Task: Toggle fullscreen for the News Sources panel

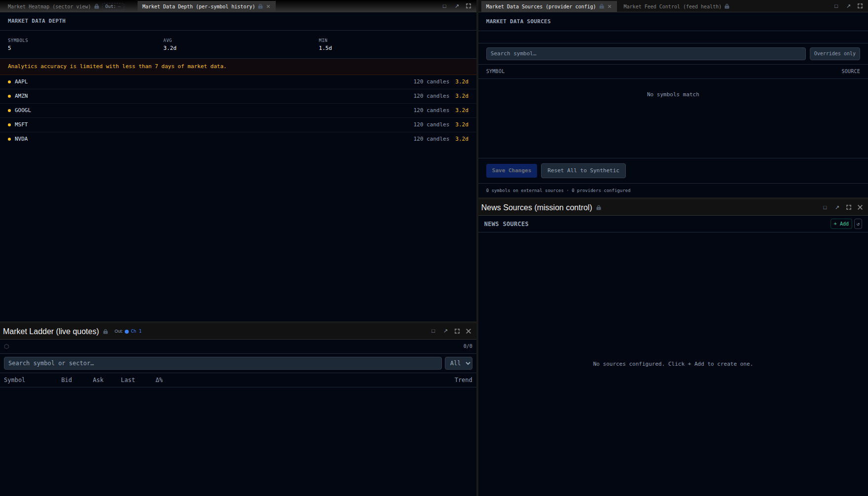Action: point(849,208)
